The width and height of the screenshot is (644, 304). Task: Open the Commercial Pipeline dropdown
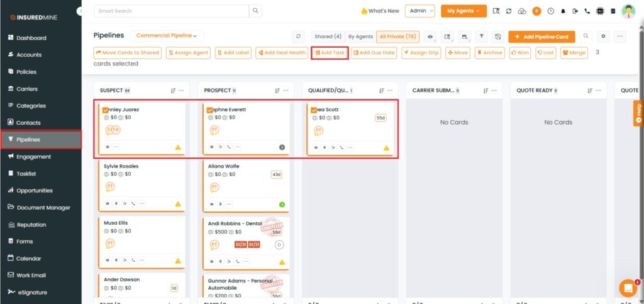click(x=167, y=36)
